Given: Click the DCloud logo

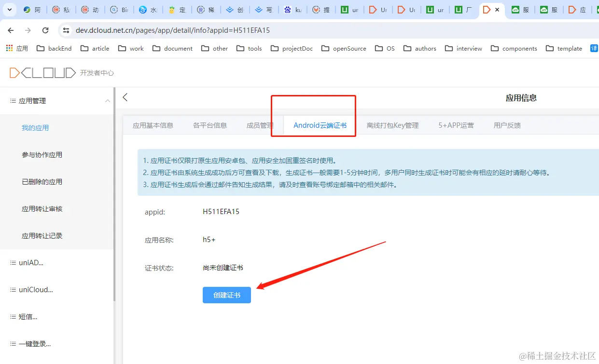Looking at the screenshot, I should [x=43, y=73].
